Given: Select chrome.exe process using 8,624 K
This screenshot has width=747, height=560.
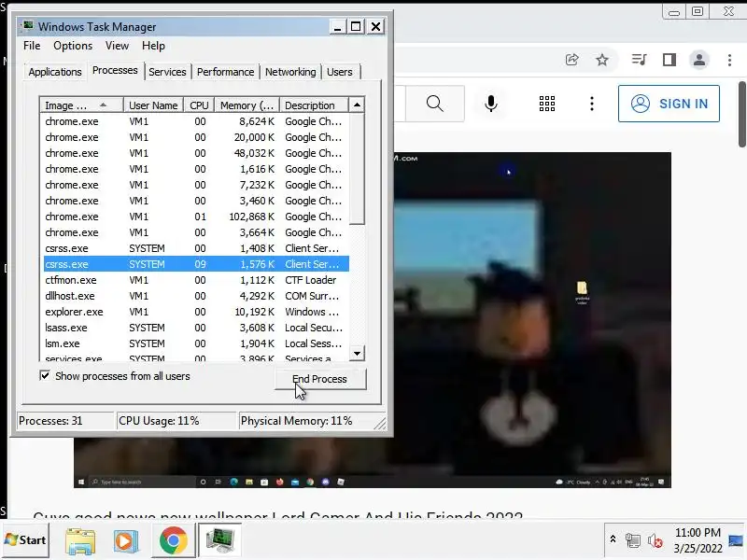Looking at the screenshot, I should coord(196,121).
